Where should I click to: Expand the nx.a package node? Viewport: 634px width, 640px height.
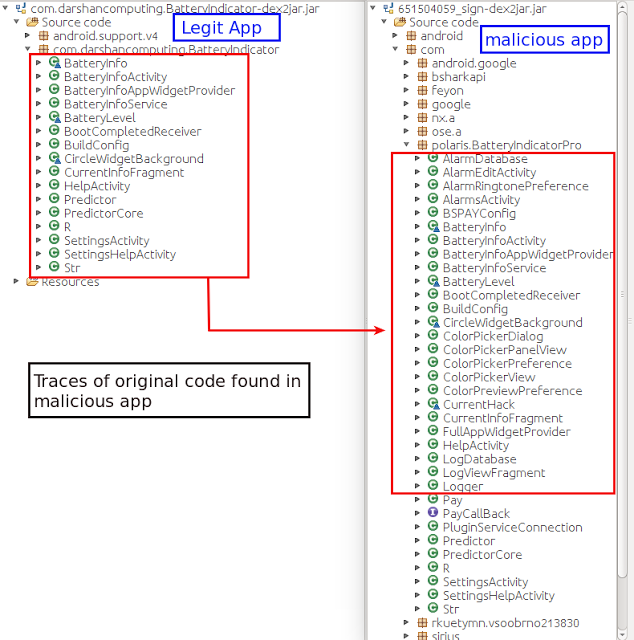pos(407,118)
